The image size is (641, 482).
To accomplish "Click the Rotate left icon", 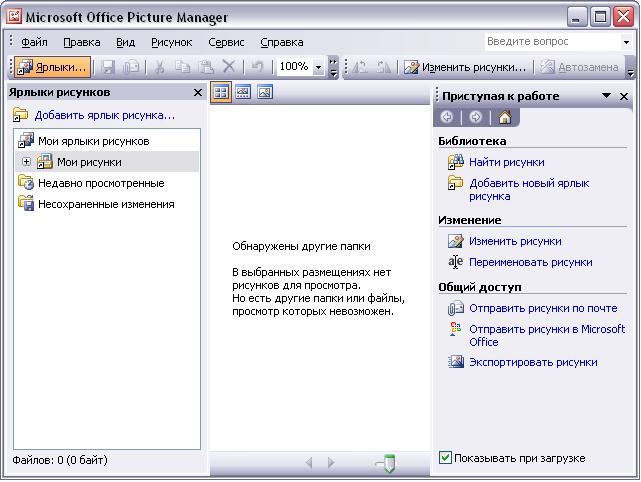I will click(x=360, y=67).
